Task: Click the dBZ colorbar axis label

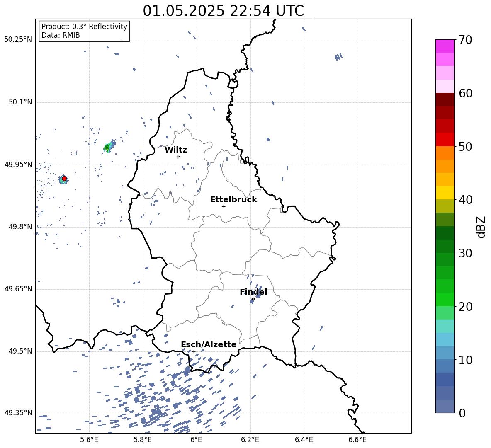Action: [x=481, y=227]
